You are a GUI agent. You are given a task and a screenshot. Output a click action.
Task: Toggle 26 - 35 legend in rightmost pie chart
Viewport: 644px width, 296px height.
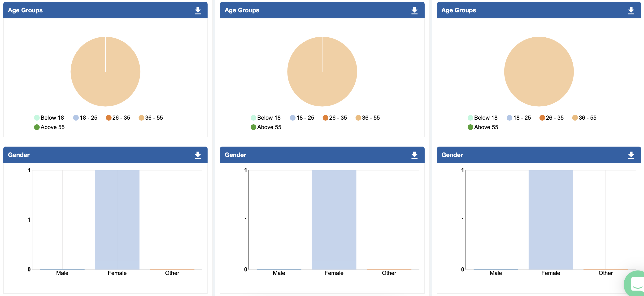tap(552, 118)
